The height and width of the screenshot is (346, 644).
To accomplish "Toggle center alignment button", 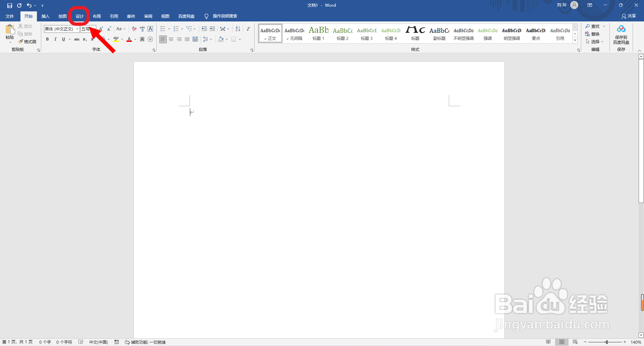I will point(171,39).
